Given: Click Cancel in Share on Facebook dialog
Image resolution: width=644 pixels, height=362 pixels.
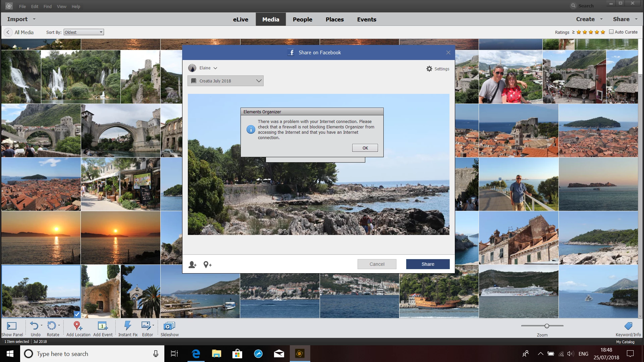Looking at the screenshot, I should point(377,264).
